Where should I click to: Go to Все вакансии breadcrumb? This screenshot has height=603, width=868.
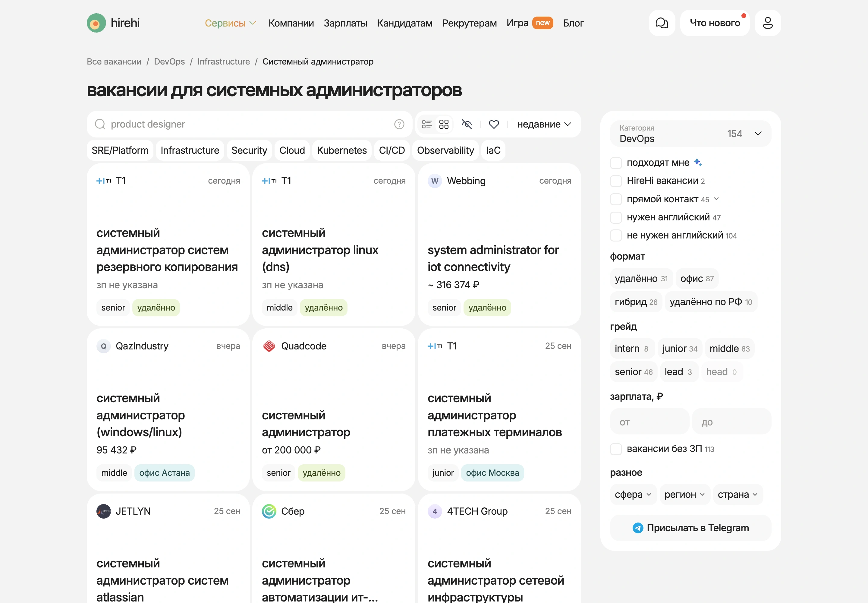(114, 62)
